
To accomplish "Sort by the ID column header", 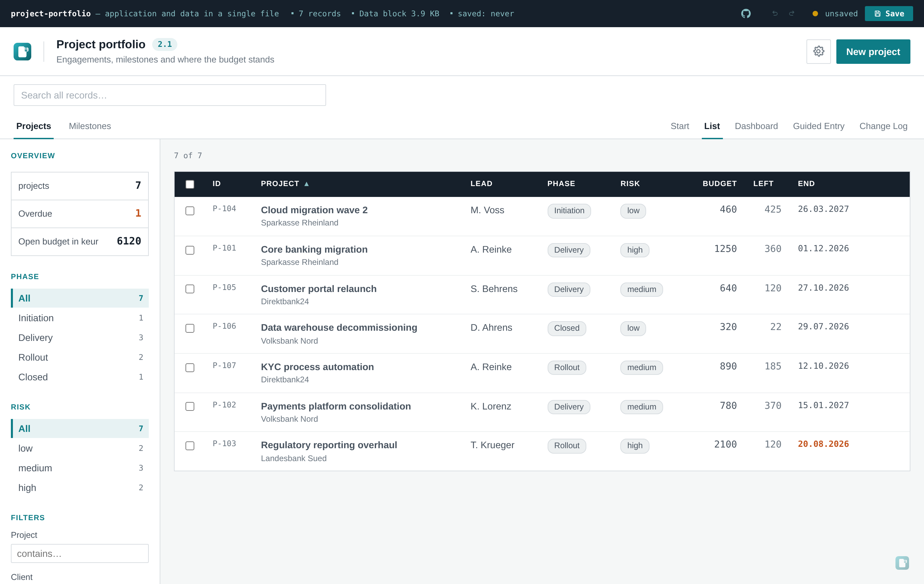I will (x=217, y=184).
